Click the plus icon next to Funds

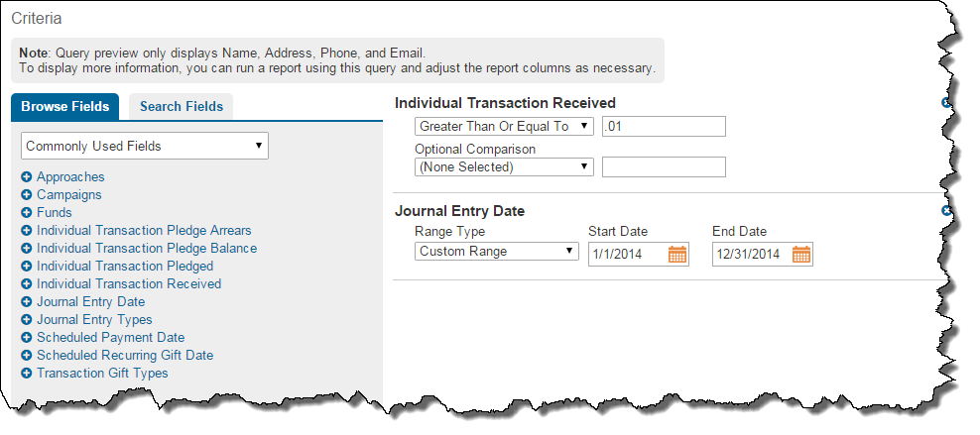[x=27, y=213]
